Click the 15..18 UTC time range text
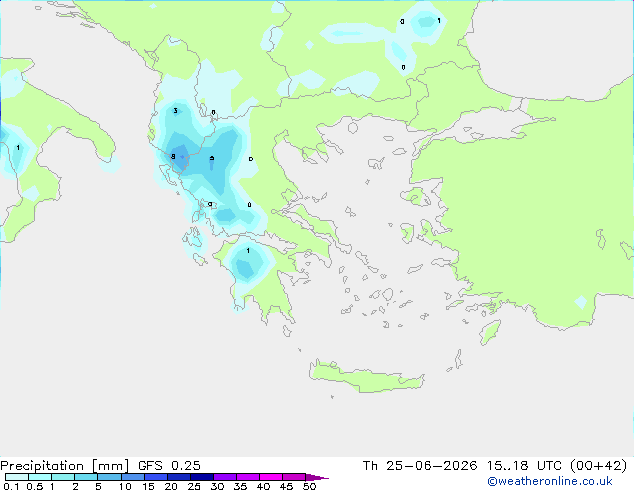The height and width of the screenshot is (490, 634). click(524, 466)
